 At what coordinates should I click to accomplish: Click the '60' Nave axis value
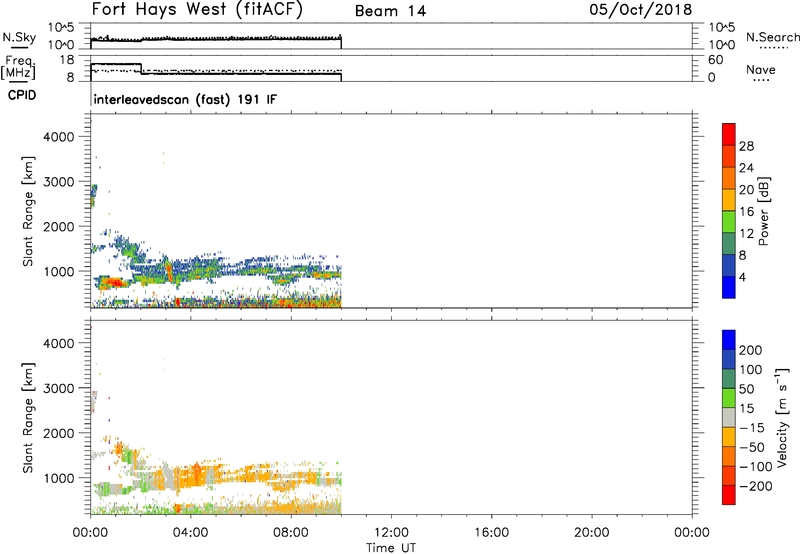(x=715, y=60)
